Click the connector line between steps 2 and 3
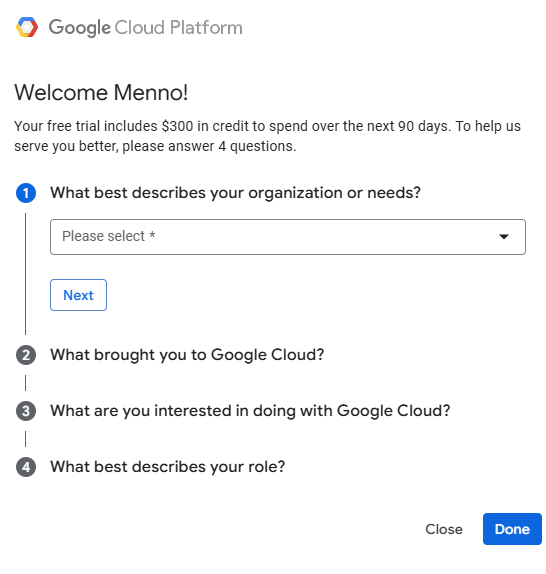The height and width of the screenshot is (574, 546). pos(25,383)
